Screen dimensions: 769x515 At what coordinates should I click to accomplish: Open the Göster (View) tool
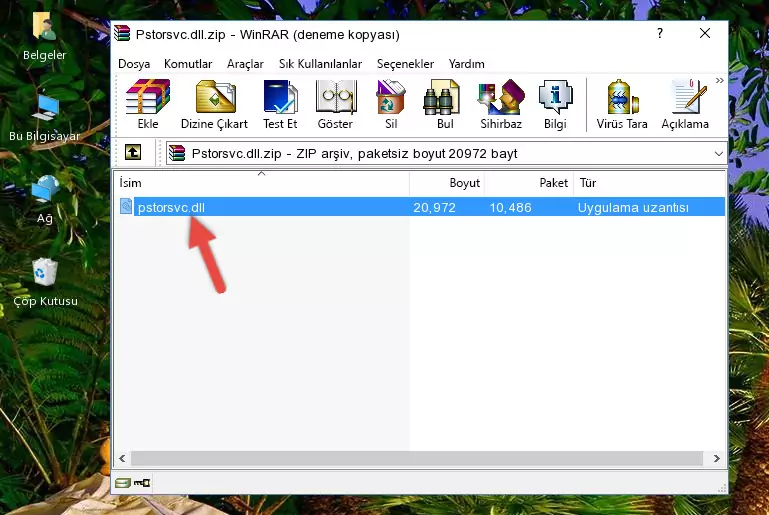(335, 104)
